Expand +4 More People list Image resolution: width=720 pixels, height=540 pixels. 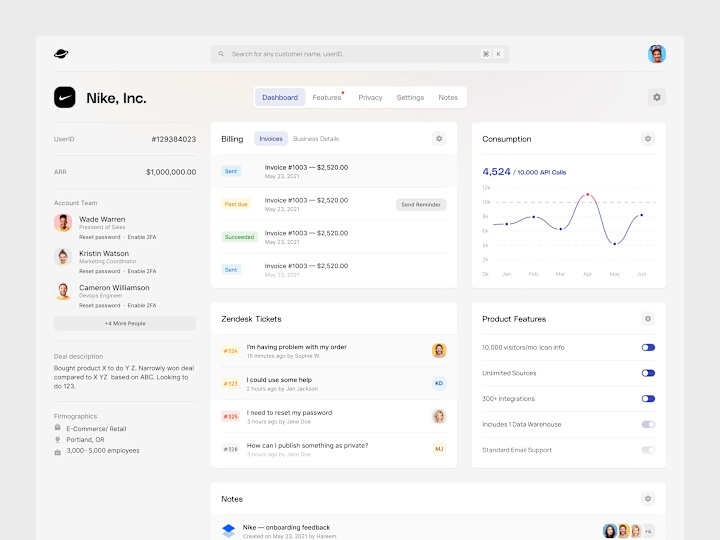pos(125,323)
